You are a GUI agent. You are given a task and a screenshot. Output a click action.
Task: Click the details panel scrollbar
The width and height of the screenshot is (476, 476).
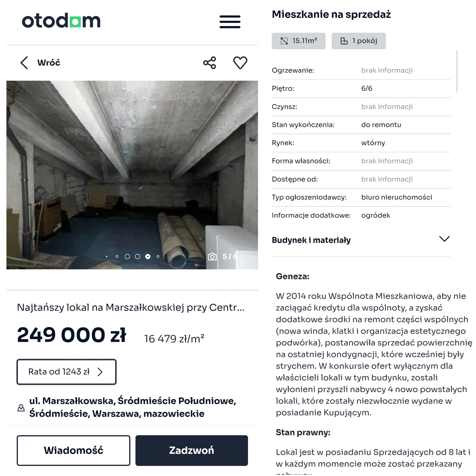click(x=457, y=71)
